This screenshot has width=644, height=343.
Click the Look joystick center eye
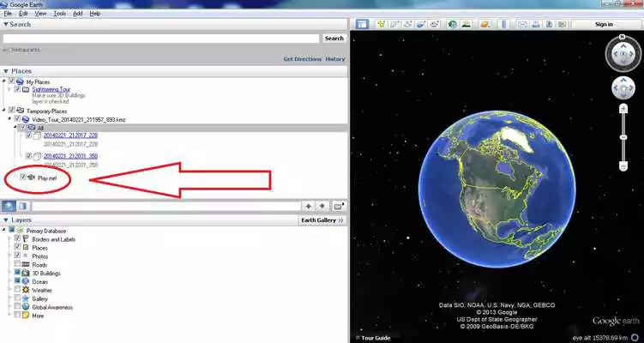coord(623,54)
